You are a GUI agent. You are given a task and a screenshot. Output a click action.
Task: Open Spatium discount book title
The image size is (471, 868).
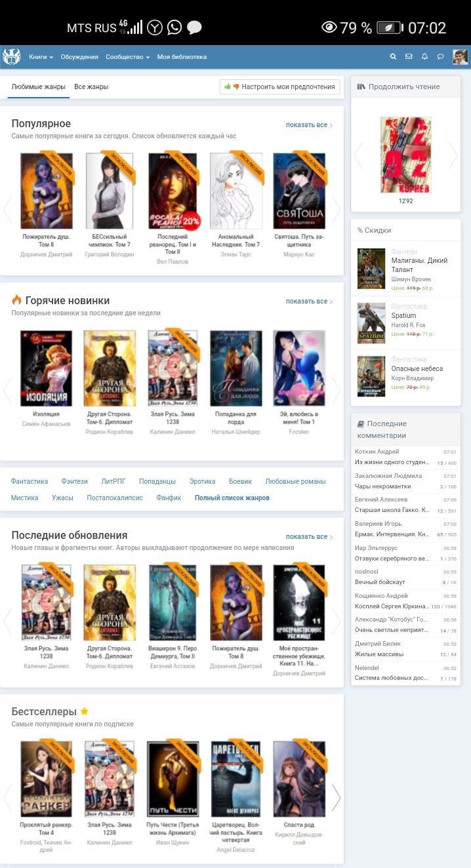pos(403,315)
